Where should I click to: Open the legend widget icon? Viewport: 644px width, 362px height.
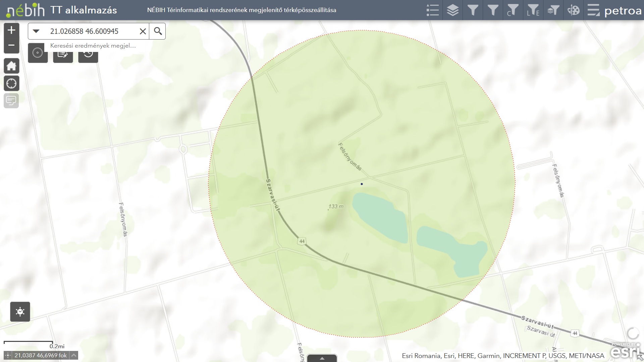432,10
